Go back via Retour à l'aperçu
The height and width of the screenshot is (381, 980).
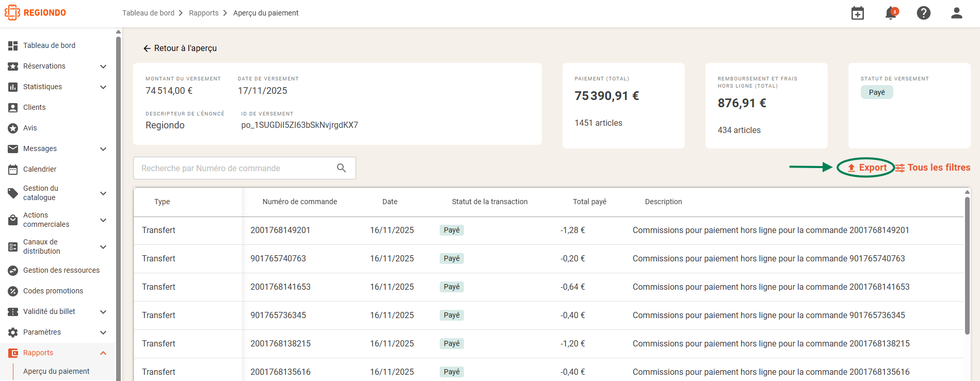180,48
